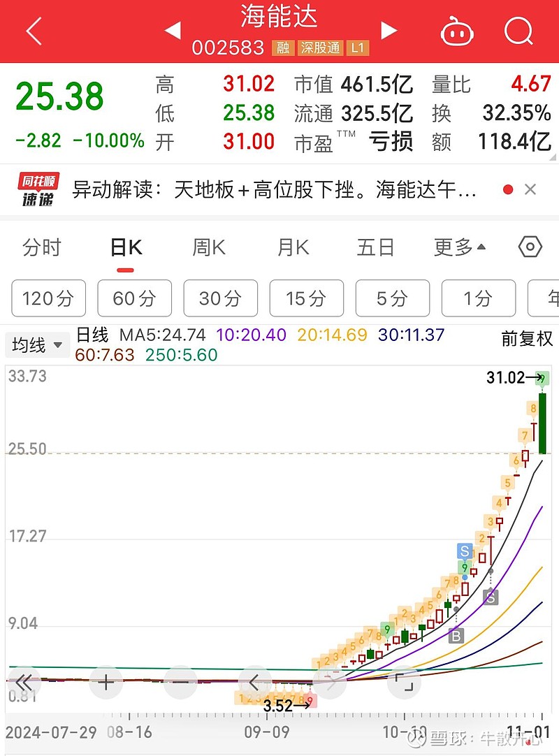Tap the 量比 4.67 value

pyautogui.click(x=531, y=84)
